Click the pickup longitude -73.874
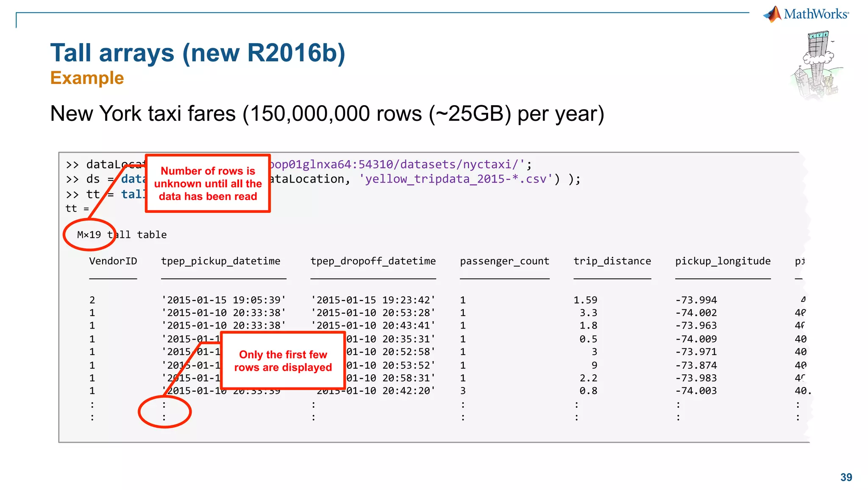Image resolution: width=868 pixels, height=490 pixels. (x=696, y=365)
